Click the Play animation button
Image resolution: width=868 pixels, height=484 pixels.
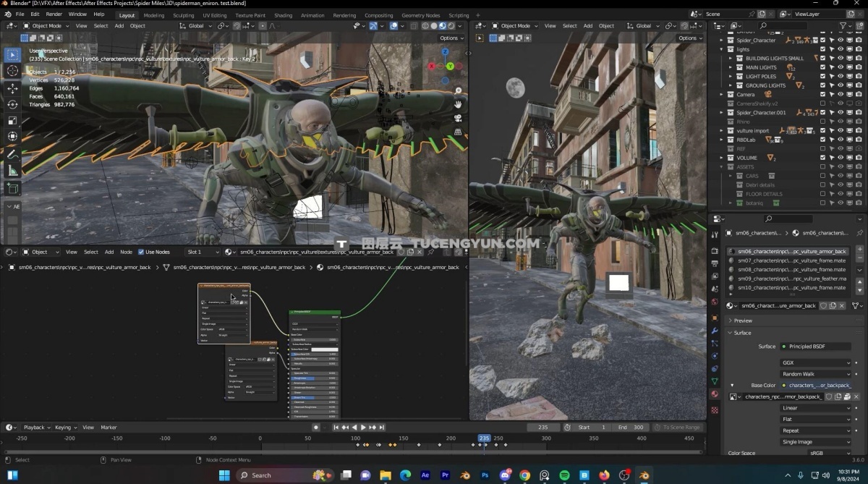pos(362,428)
